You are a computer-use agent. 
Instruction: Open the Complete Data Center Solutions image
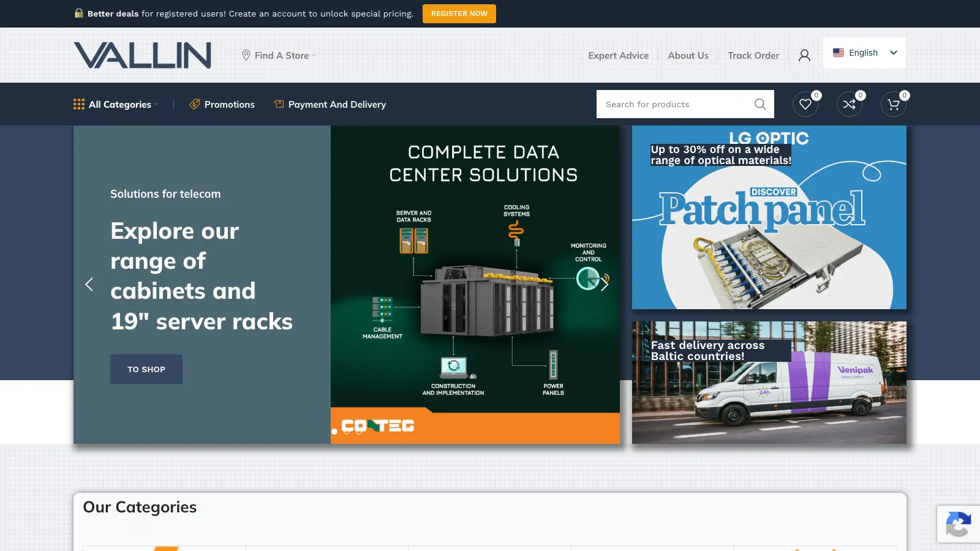pyautogui.click(x=475, y=285)
